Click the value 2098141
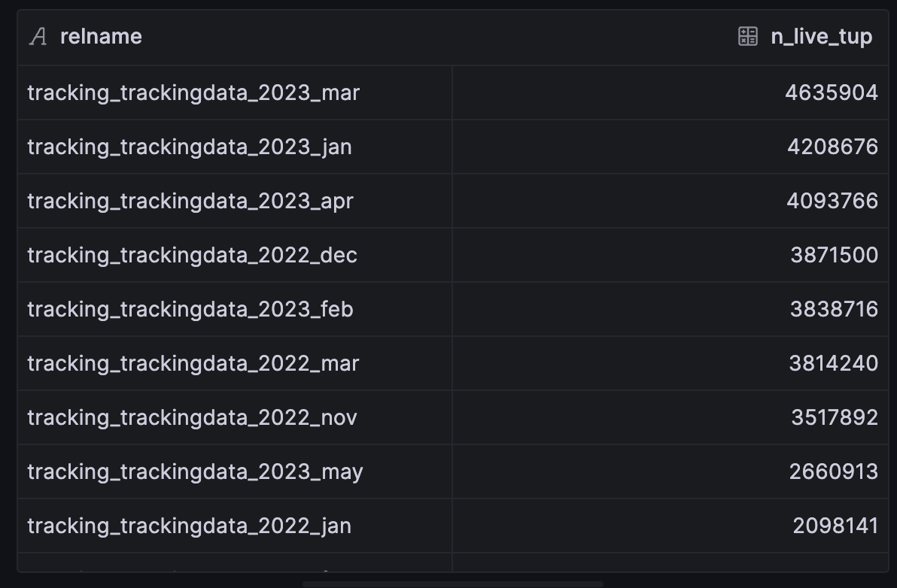Viewport: 897px width, 588px height. point(835,526)
